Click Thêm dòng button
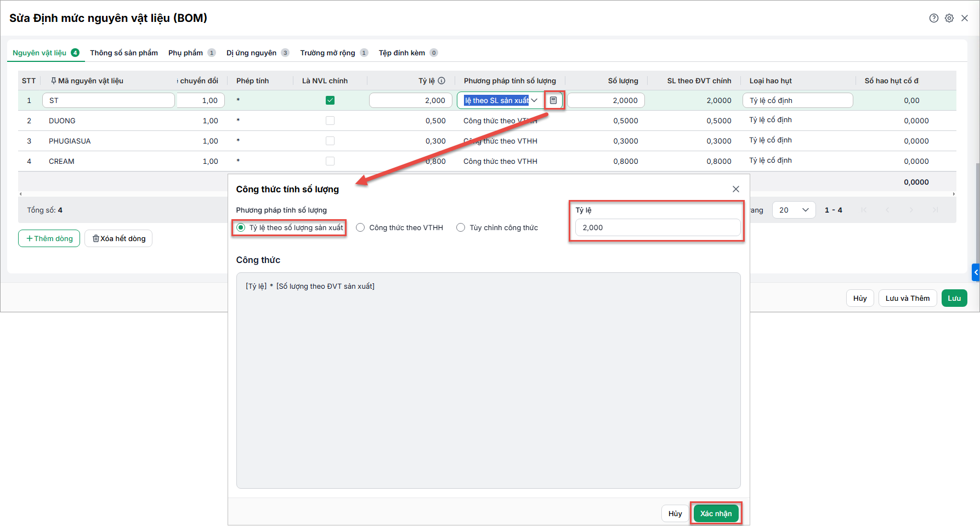Screen dimensions: 980x526 click(49, 238)
